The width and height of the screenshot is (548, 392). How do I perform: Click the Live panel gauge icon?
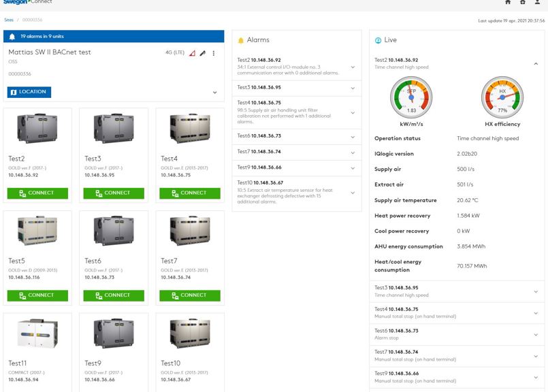point(378,40)
